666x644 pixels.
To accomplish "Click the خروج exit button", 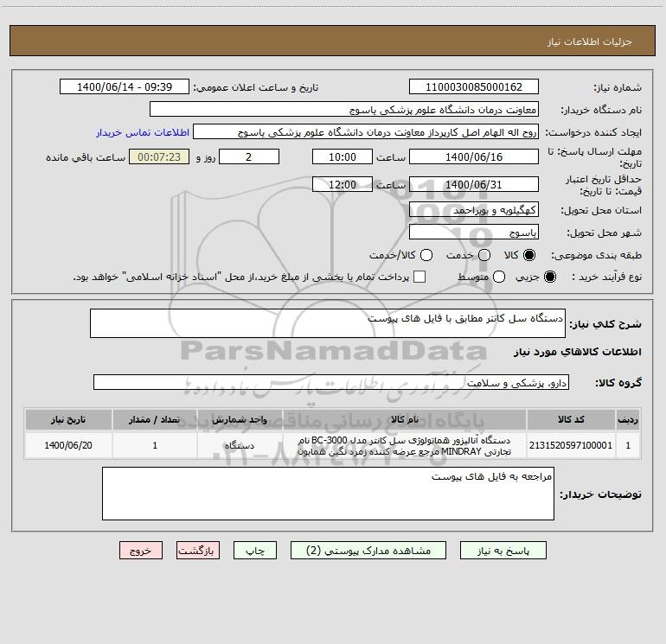I will 141,550.
